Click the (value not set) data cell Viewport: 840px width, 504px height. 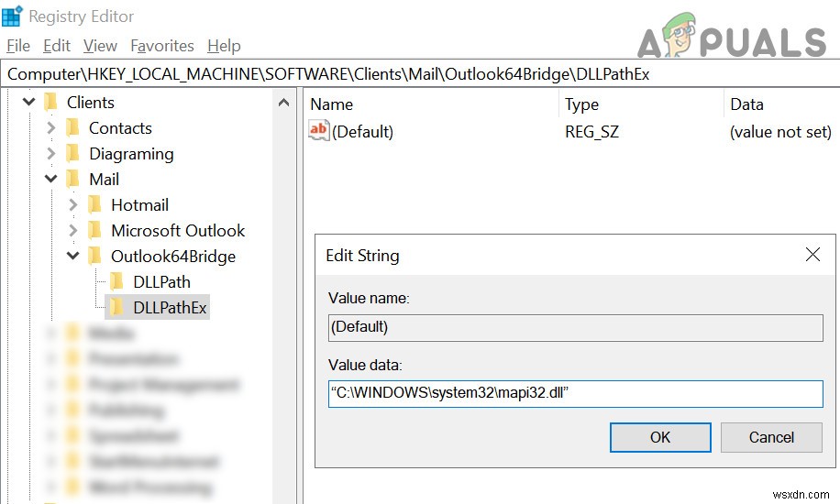point(780,132)
